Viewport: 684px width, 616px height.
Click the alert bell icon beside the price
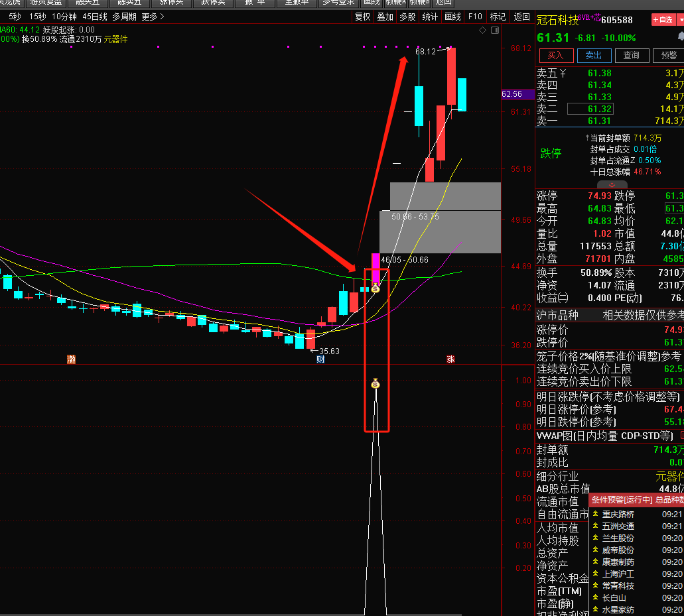(680, 38)
